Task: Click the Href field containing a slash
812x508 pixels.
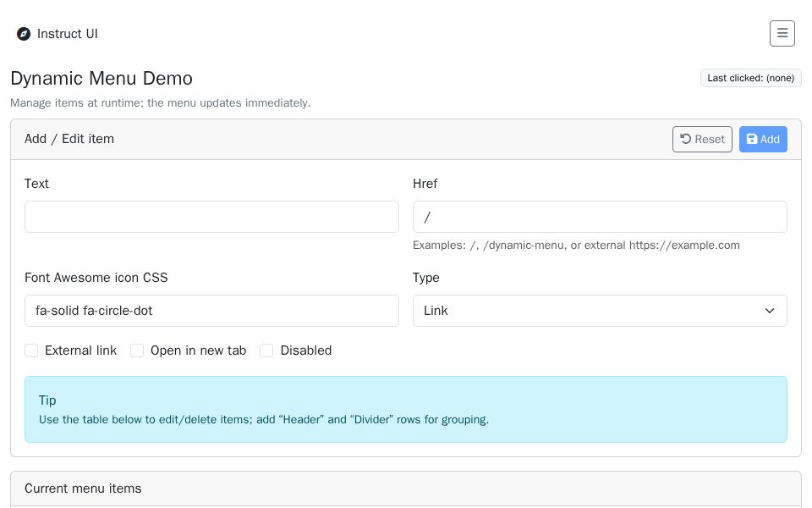Action: tap(600, 217)
